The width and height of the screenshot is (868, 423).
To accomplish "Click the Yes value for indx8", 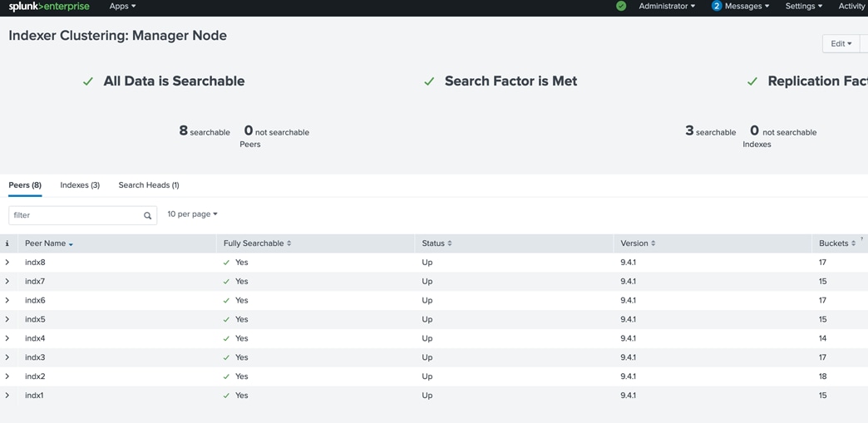I will point(241,263).
